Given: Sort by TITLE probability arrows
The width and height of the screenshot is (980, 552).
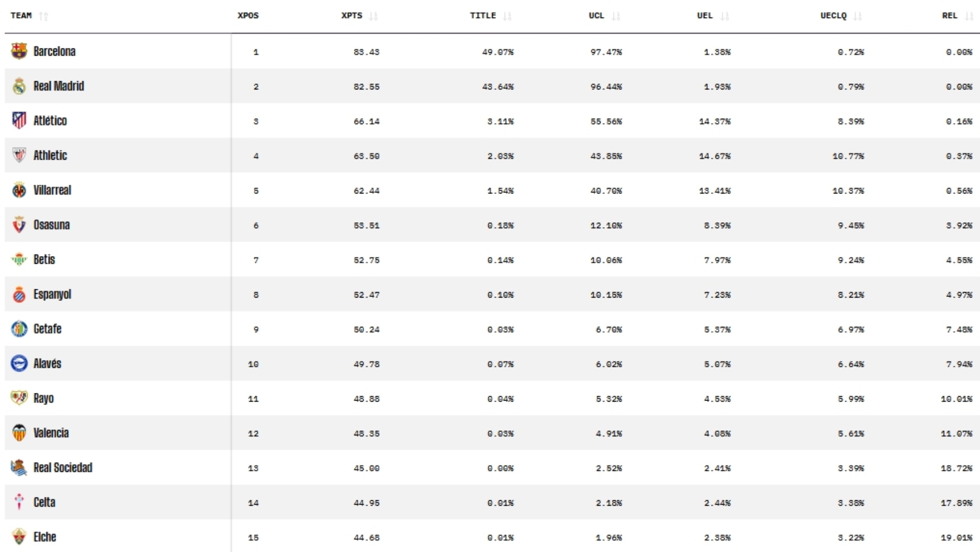Looking at the screenshot, I should point(507,16).
